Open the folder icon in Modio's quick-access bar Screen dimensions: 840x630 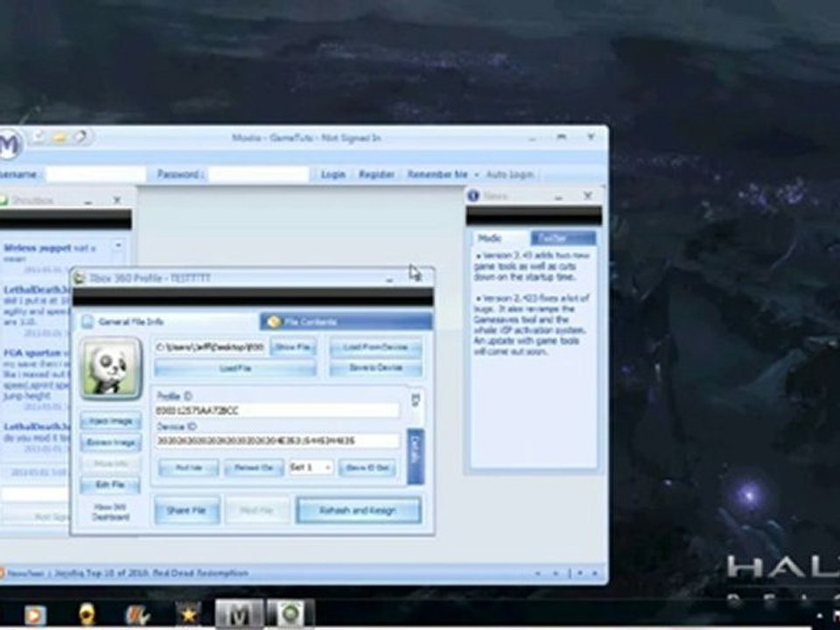coord(59,137)
